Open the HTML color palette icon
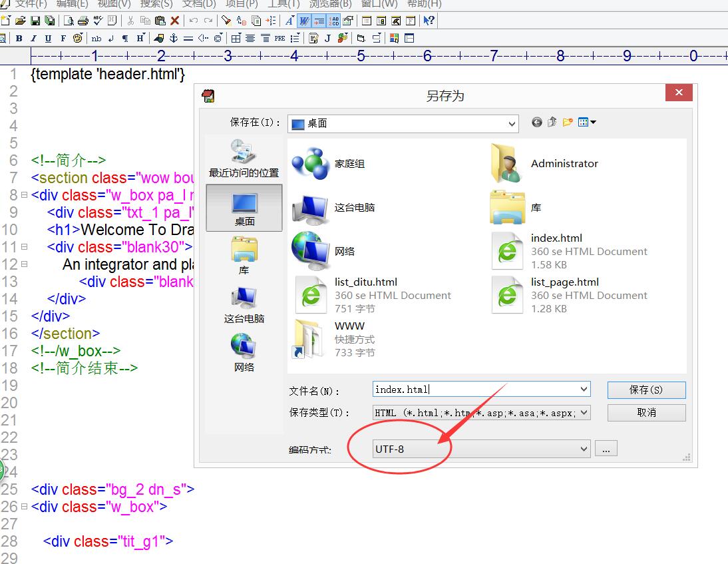Screen dimensions: 728x564 coord(395,39)
